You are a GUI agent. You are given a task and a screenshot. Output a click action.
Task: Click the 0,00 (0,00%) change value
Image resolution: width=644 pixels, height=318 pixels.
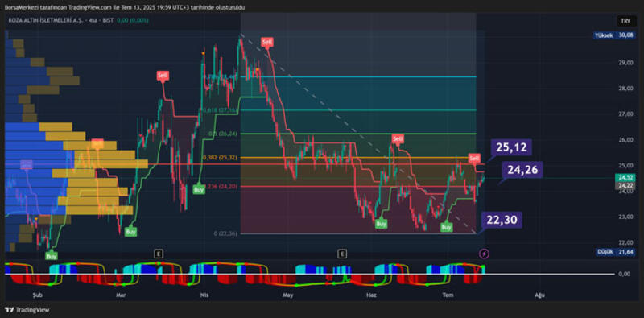pos(132,20)
